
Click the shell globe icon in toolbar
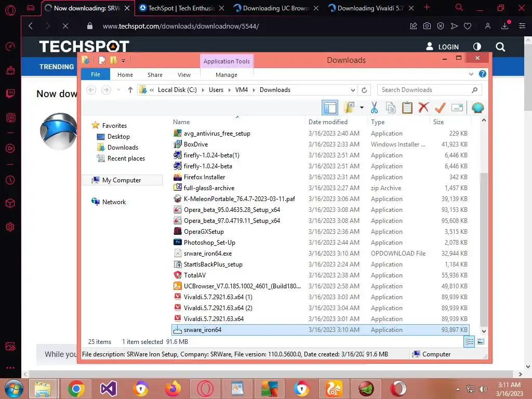478,108
